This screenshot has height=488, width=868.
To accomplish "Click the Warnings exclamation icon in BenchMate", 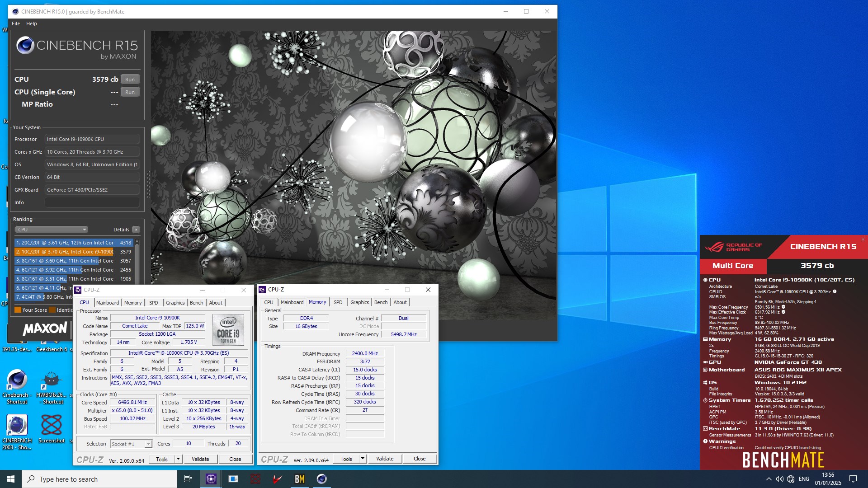I will [x=705, y=441].
